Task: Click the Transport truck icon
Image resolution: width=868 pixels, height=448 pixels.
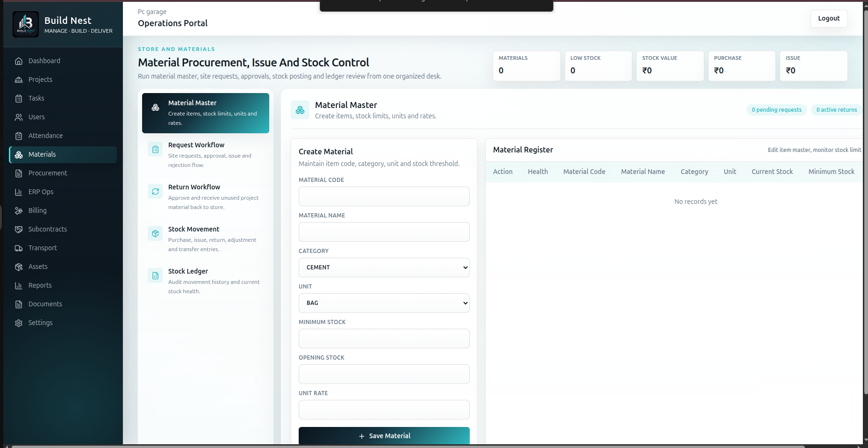Action: (x=19, y=248)
